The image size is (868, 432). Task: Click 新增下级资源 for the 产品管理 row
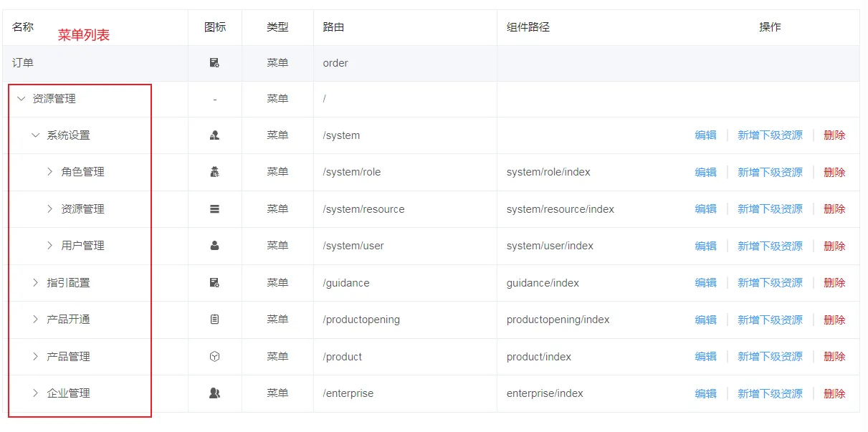click(x=770, y=357)
